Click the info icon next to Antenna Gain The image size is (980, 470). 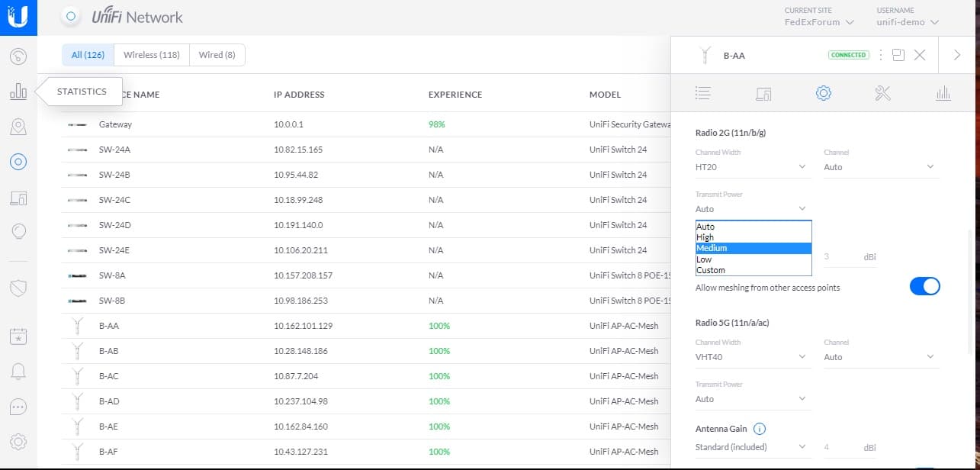point(760,429)
